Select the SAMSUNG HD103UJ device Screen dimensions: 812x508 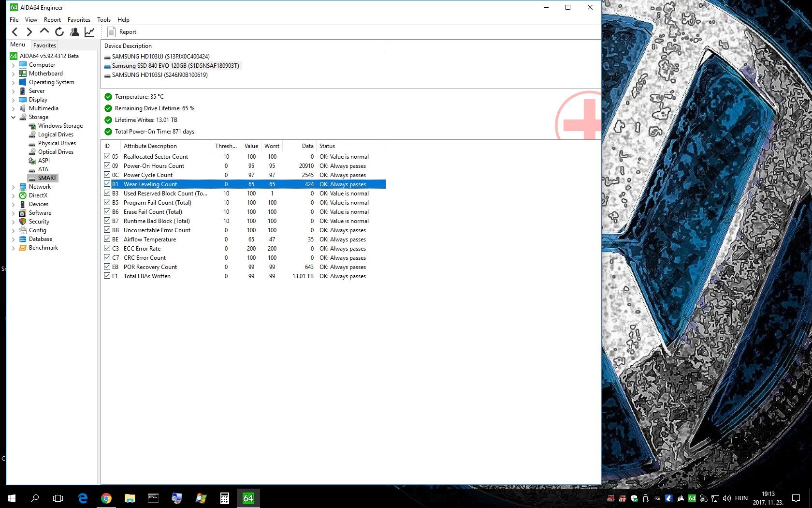point(157,57)
